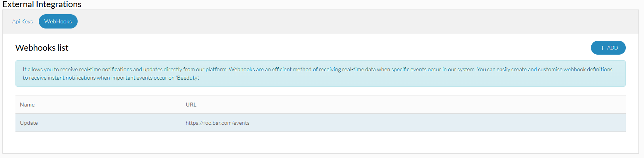Image resolution: width=644 pixels, height=158 pixels.
Task: Sort table by the Name column header
Action: 27,105
